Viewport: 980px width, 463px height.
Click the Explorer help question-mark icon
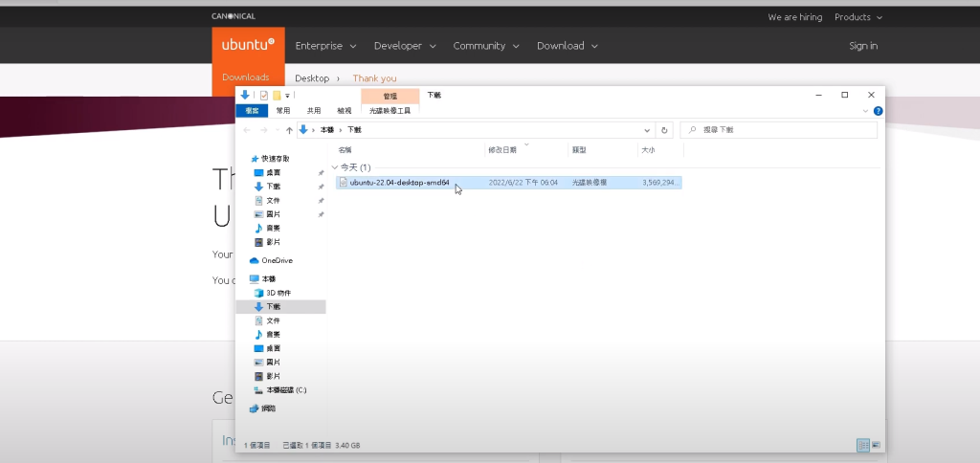tap(878, 111)
